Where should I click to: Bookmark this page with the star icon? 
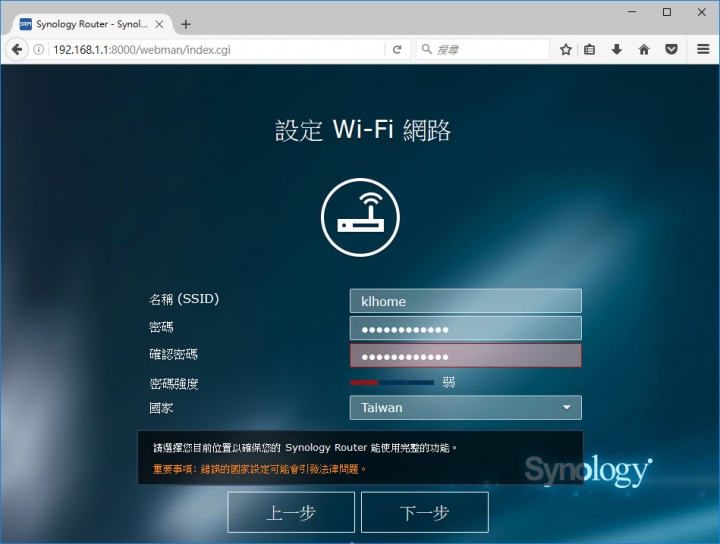point(566,49)
